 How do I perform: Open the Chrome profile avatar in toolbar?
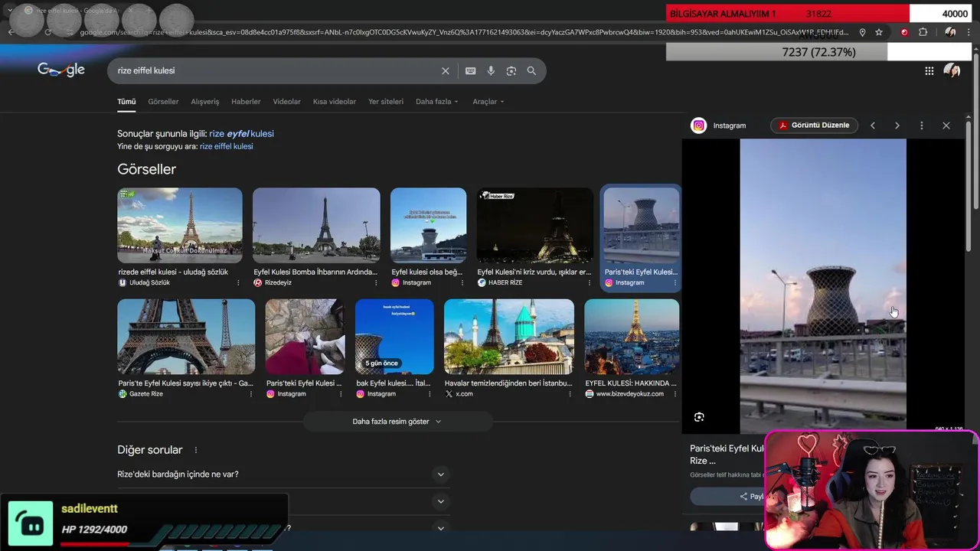950,32
